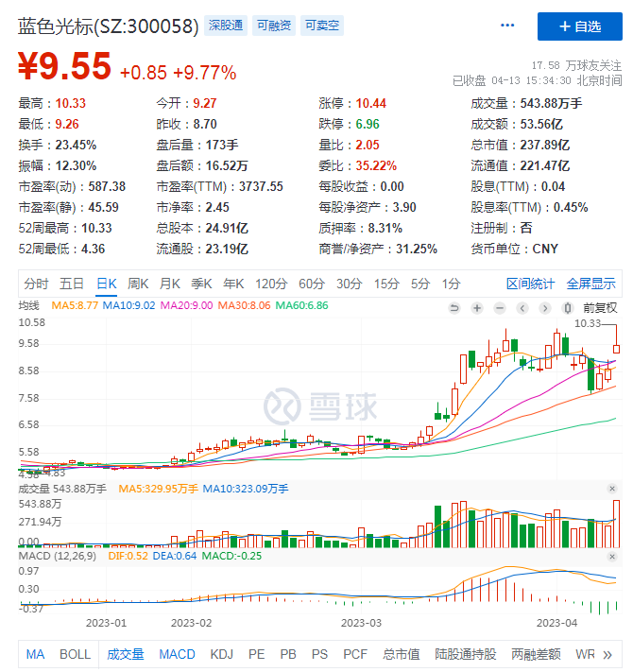Switch to the 5分 interval tab
633x672 pixels.
[x=420, y=284]
